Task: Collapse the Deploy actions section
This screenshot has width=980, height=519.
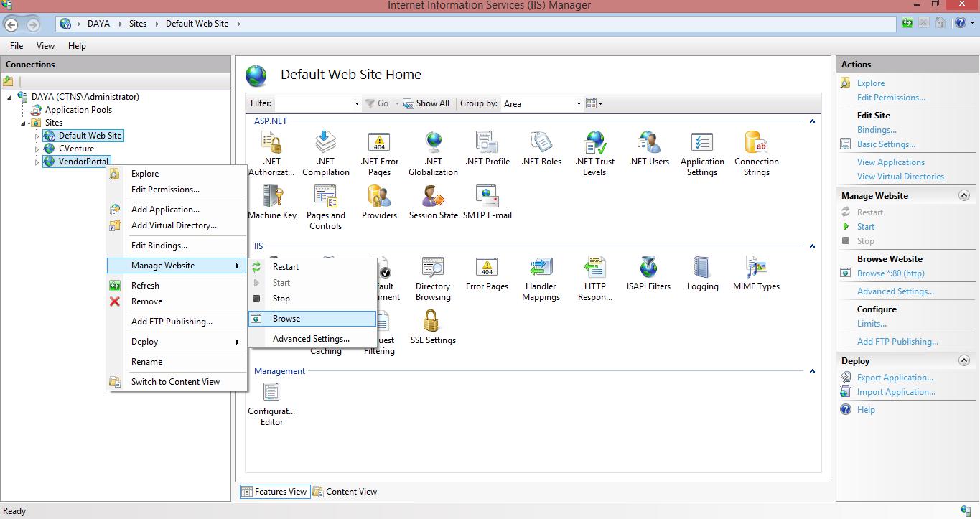Action: tap(964, 360)
